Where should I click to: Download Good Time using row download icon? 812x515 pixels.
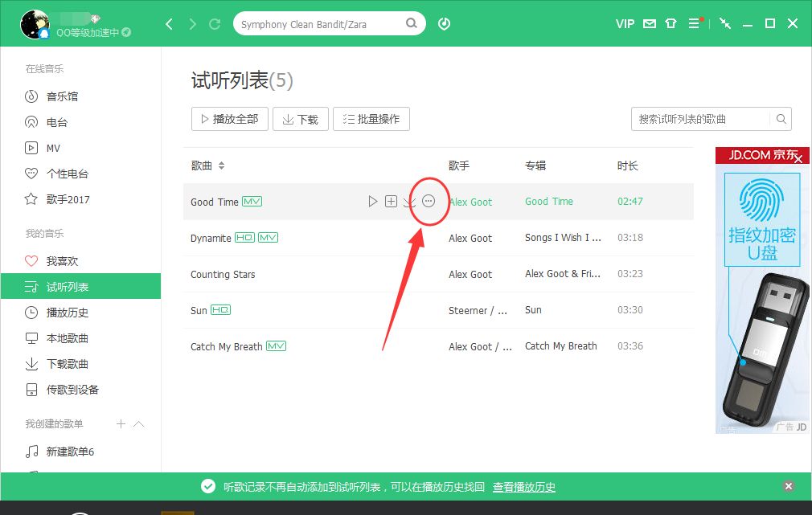tap(408, 202)
